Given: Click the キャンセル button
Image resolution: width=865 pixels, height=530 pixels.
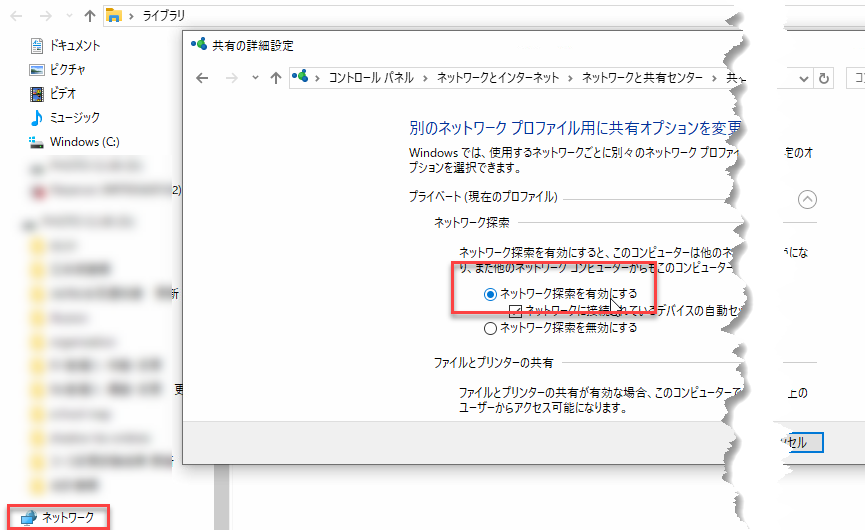Looking at the screenshot, I should [x=800, y=442].
